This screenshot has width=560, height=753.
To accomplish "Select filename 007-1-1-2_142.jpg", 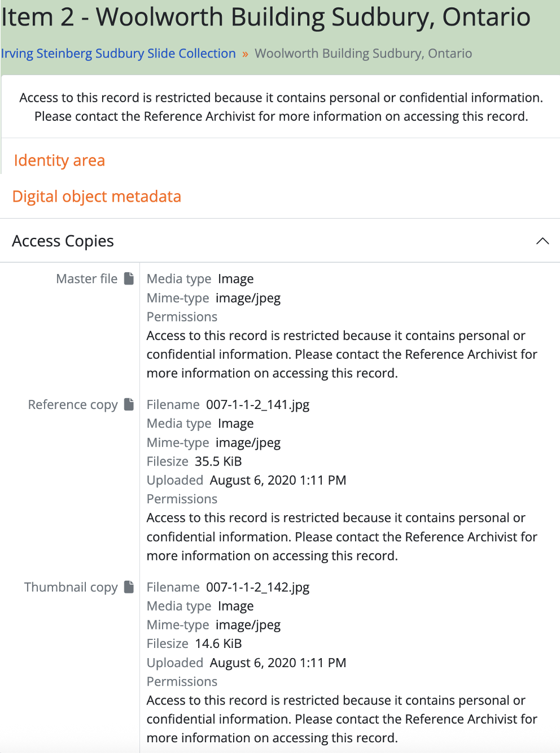I will point(257,587).
